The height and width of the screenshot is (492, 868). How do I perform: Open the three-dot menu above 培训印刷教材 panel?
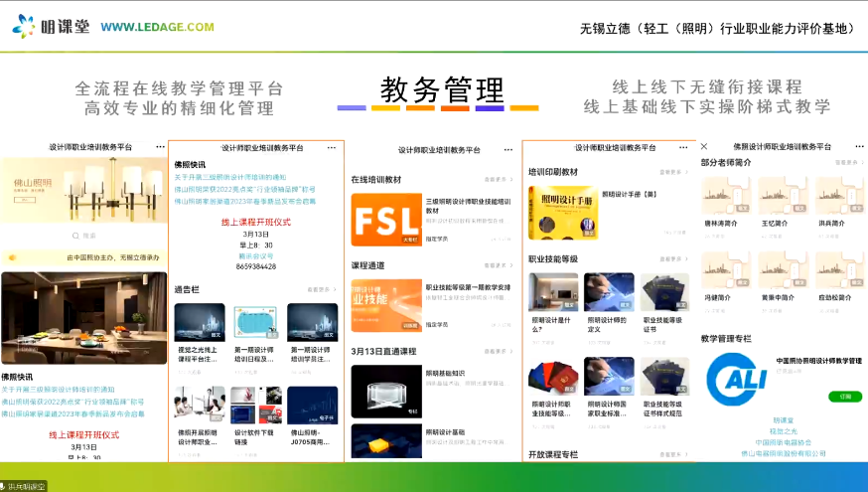pos(683,148)
